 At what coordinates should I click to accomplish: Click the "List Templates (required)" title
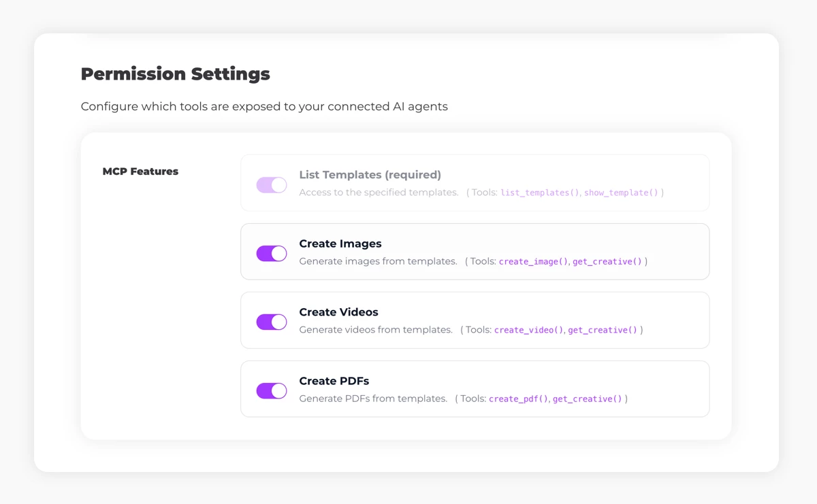[x=370, y=175]
